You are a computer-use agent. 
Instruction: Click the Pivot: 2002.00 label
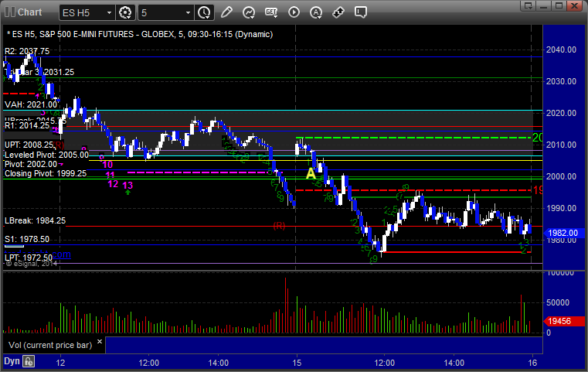pyautogui.click(x=31, y=164)
